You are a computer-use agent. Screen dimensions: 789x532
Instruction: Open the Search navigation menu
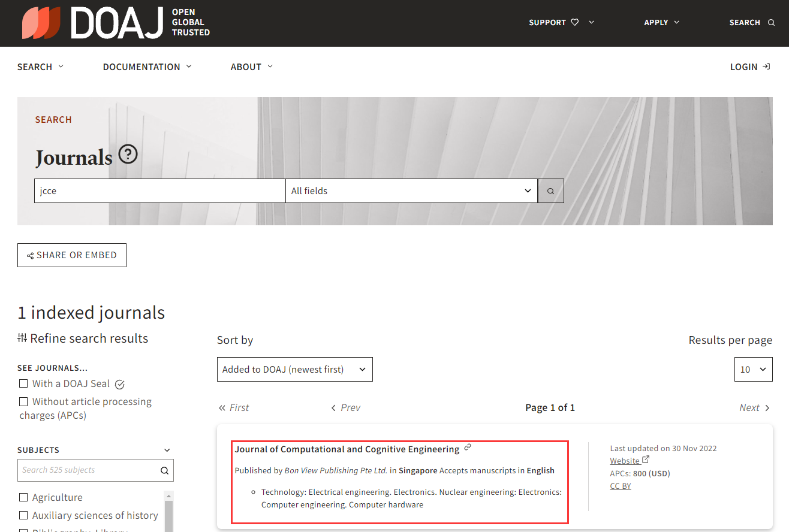[40, 66]
